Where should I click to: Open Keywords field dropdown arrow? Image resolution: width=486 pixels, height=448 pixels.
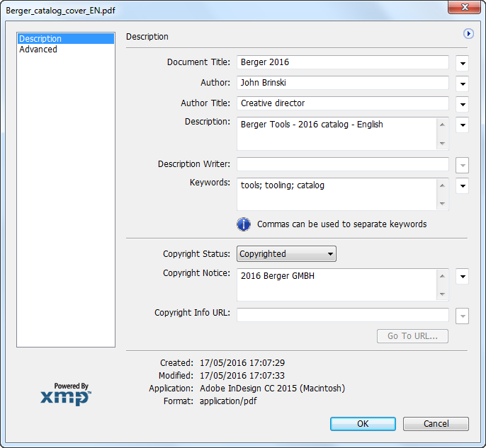pyautogui.click(x=462, y=185)
